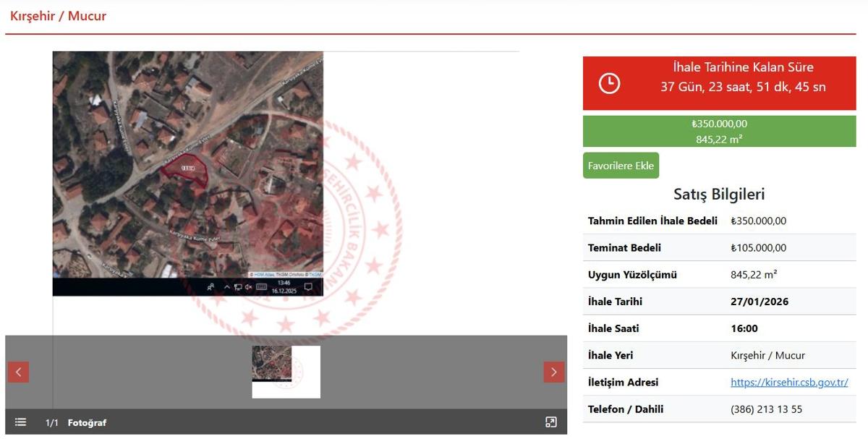Viewport: 868px width, 439px height.
Task: Click the green price and area banner
Action: 719,132
